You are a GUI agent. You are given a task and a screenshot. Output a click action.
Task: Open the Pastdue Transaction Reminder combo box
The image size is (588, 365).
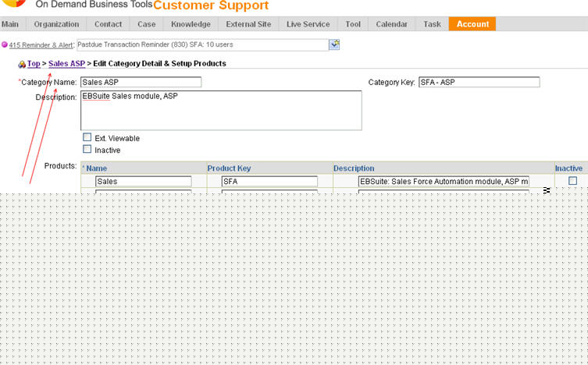pos(202,44)
